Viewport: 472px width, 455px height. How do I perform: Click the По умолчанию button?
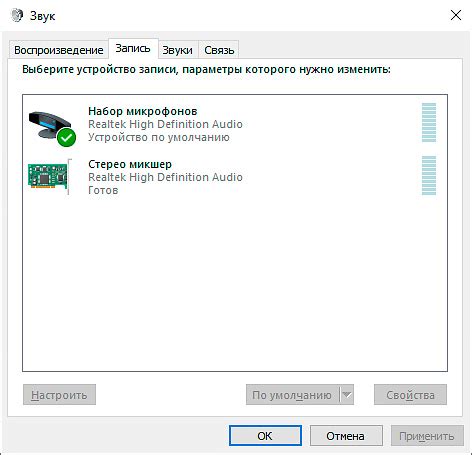293,395
